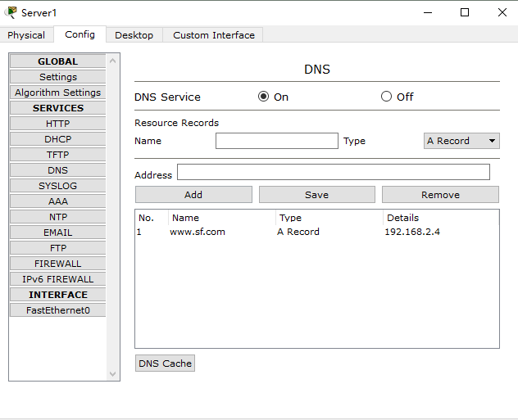Click sidebar scrollbar up arrow

(x=112, y=61)
